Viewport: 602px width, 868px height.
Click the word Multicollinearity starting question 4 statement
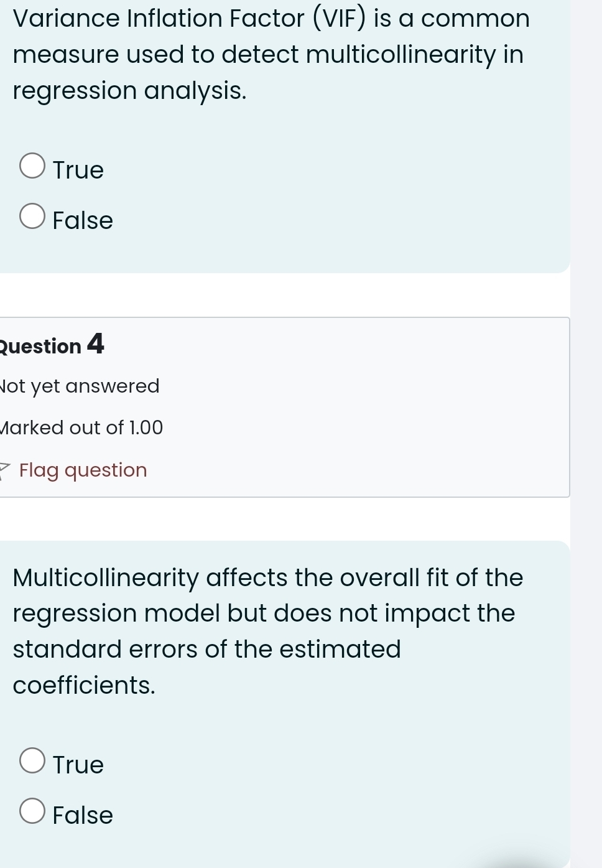(105, 577)
